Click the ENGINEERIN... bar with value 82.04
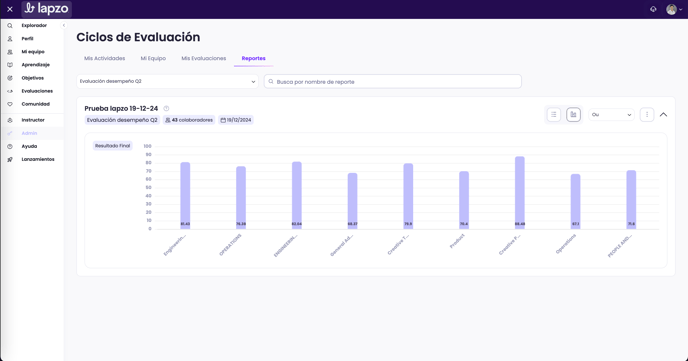This screenshot has width=688, height=361. [297, 196]
